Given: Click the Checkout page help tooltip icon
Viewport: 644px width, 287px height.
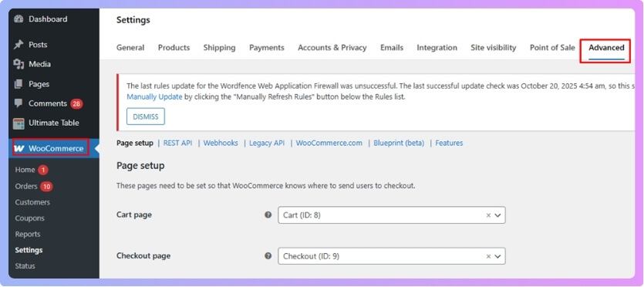Looking at the screenshot, I should 268,256.
